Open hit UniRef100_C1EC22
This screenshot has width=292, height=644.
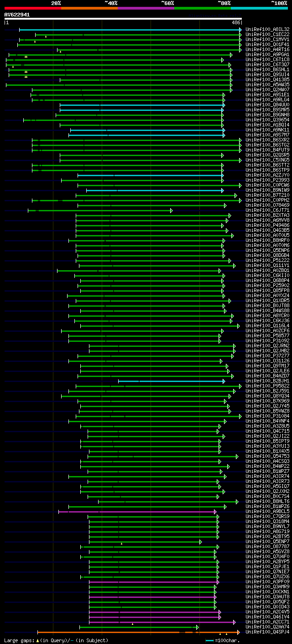pos(267,35)
